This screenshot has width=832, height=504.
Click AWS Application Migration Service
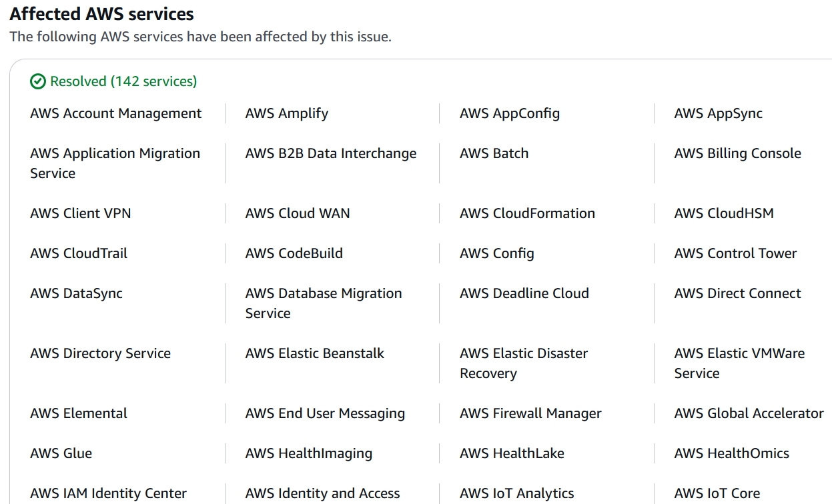pos(115,163)
